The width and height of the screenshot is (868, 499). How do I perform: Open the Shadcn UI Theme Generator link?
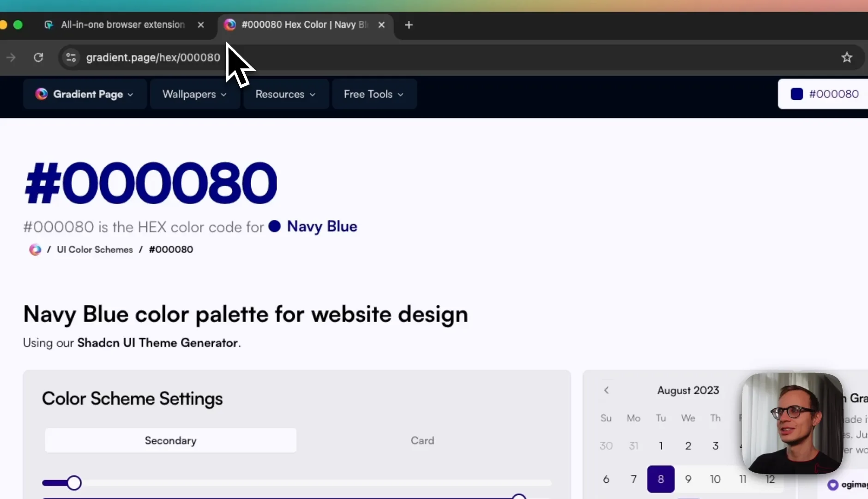click(x=157, y=343)
